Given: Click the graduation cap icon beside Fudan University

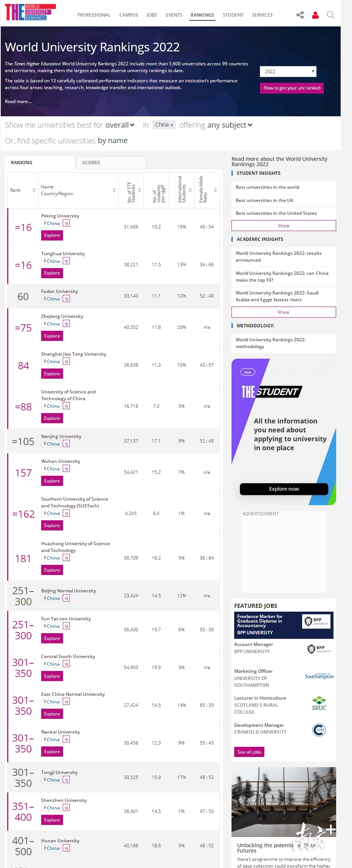Looking at the screenshot, I should click(x=66, y=299).
